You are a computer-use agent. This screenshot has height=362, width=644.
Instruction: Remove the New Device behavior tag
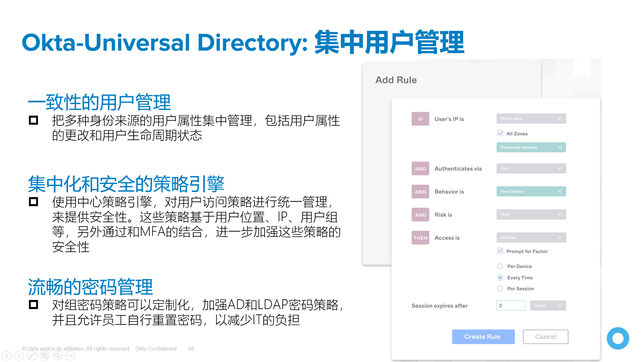pos(560,191)
